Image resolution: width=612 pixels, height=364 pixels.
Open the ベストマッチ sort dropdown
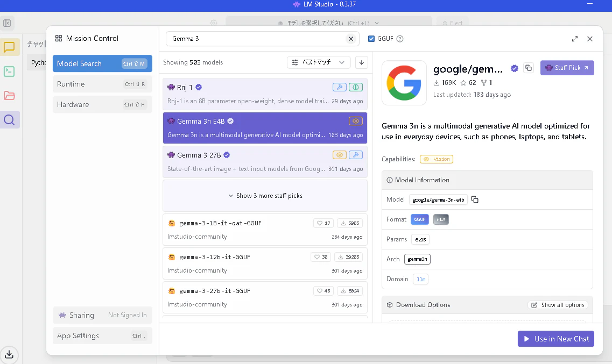point(319,62)
